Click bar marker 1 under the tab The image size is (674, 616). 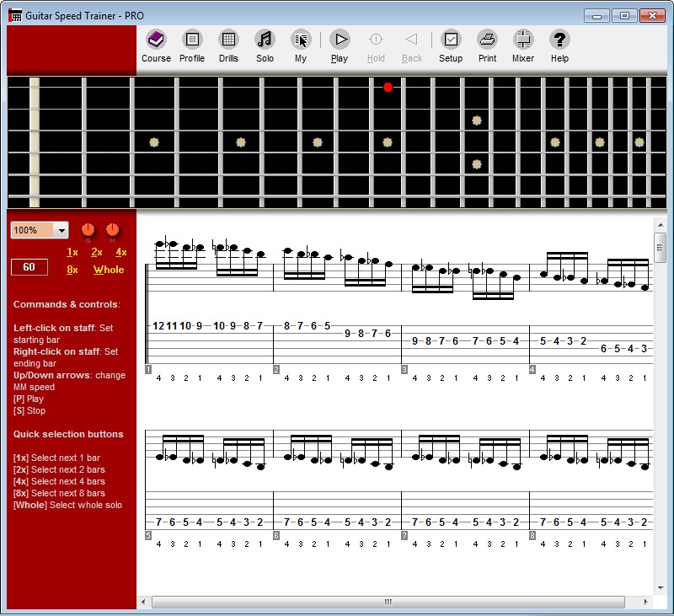[148, 370]
